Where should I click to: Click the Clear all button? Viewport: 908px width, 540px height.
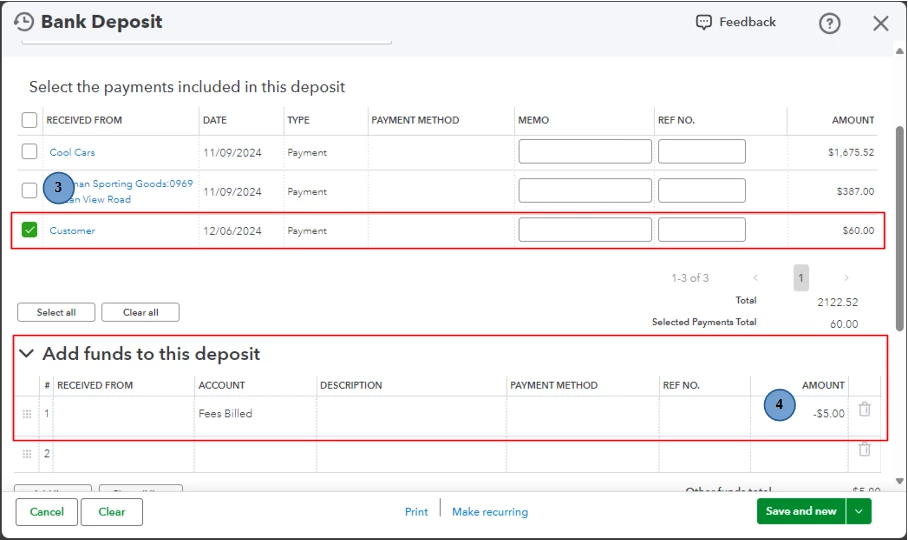coord(140,313)
